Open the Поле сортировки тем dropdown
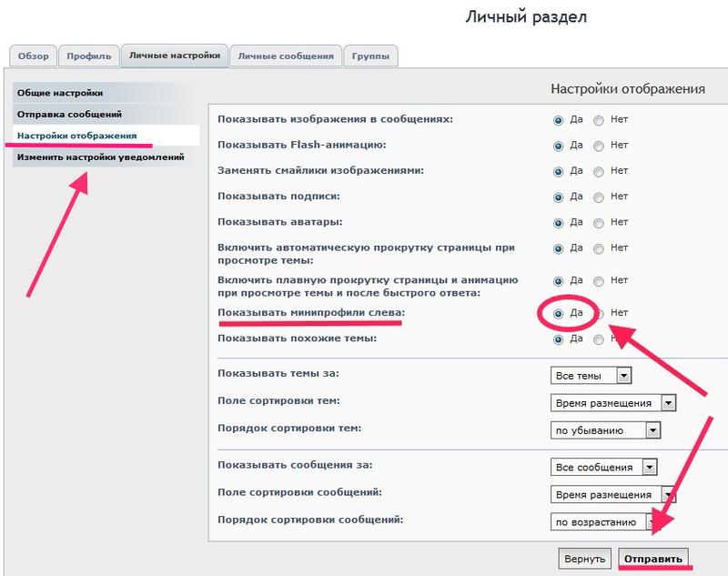728x576 pixels. (x=612, y=403)
